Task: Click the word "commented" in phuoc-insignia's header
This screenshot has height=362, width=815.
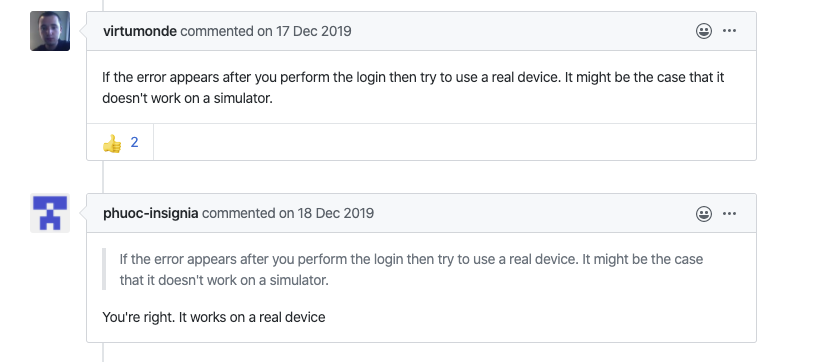Action: point(239,213)
